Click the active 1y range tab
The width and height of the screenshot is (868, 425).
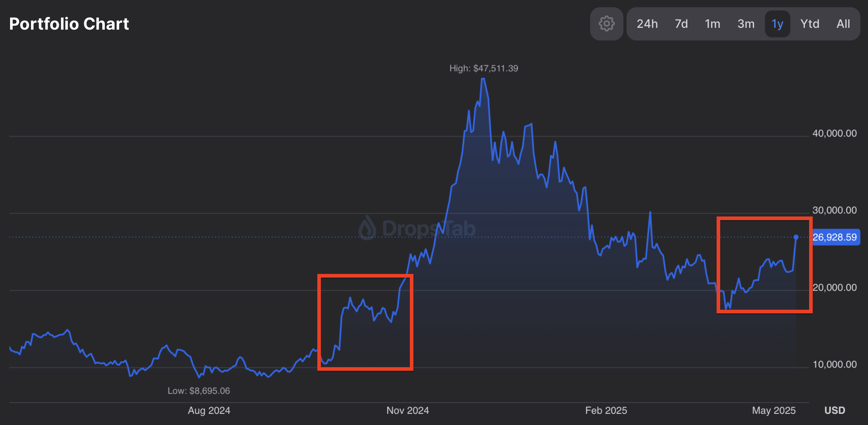[x=777, y=24]
